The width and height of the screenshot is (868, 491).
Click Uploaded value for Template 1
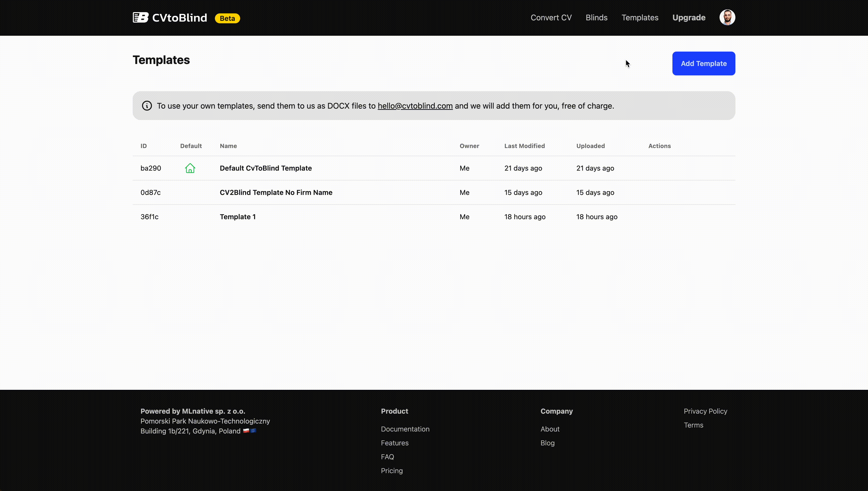(597, 216)
